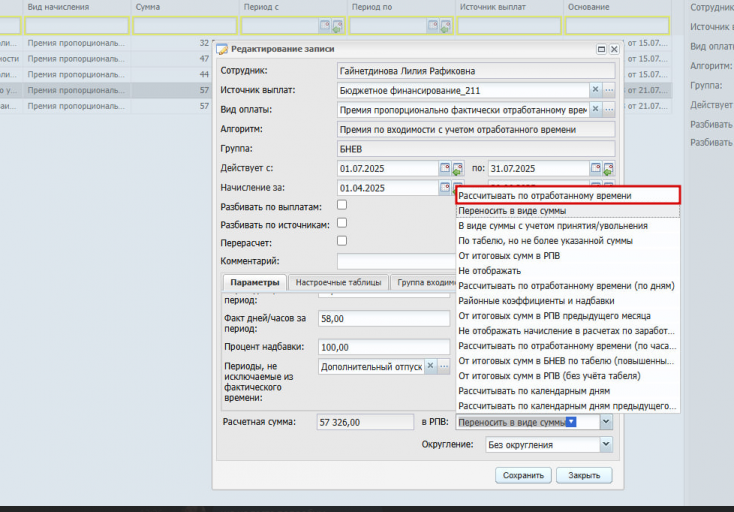734x512 pixels.
Task: Close the Редактирование записи dialog with X
Action: pos(614,49)
